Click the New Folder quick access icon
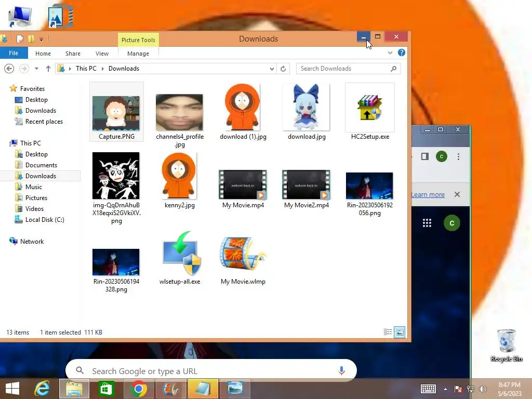Screen dimensions: 532x399 coord(31,39)
